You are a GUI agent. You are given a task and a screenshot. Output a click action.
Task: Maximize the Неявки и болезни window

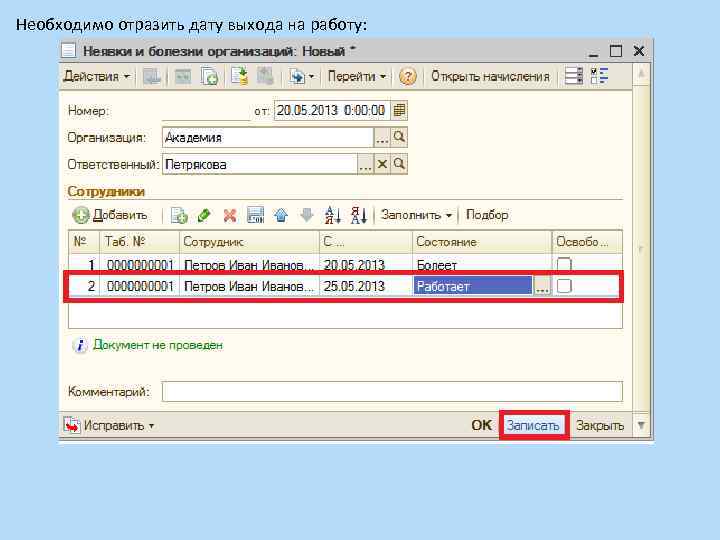[616, 51]
